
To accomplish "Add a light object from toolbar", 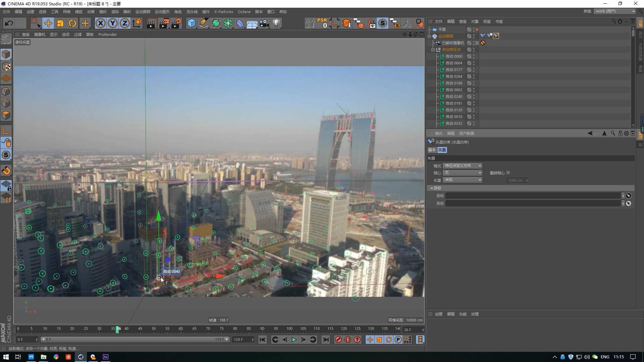I will [x=276, y=23].
